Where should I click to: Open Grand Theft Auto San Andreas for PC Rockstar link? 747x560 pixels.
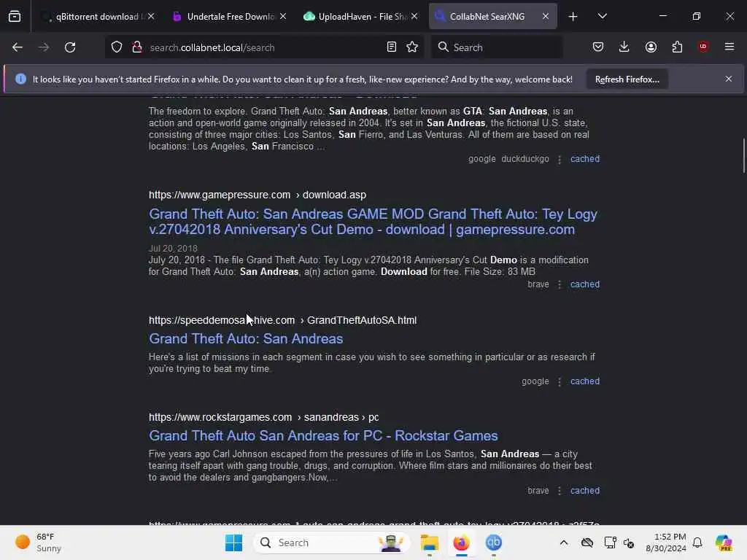tap(323, 436)
